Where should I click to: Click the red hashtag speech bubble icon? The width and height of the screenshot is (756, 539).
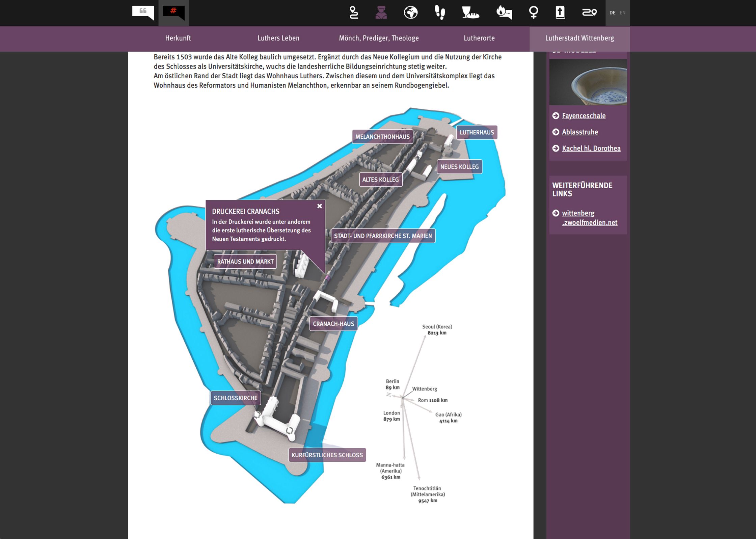click(x=173, y=12)
